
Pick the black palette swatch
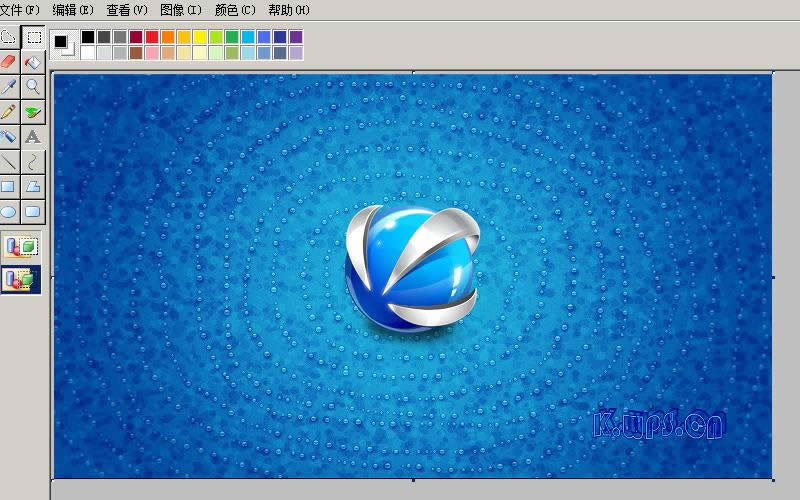[x=88, y=37]
